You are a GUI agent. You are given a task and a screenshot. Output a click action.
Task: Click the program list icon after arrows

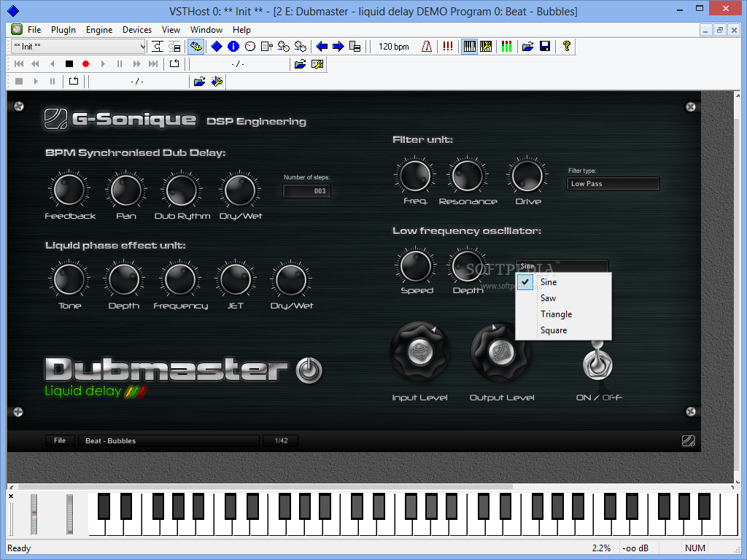tap(355, 46)
